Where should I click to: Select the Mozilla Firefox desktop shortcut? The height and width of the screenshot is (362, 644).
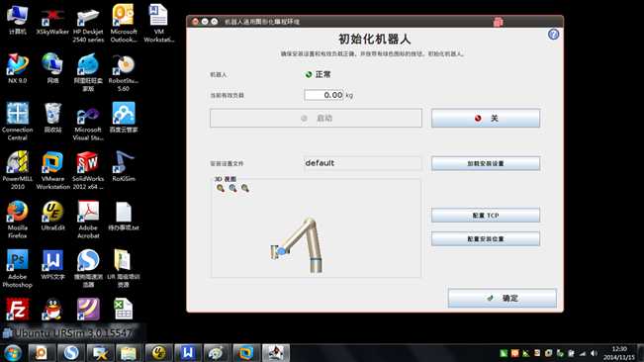coord(17,220)
